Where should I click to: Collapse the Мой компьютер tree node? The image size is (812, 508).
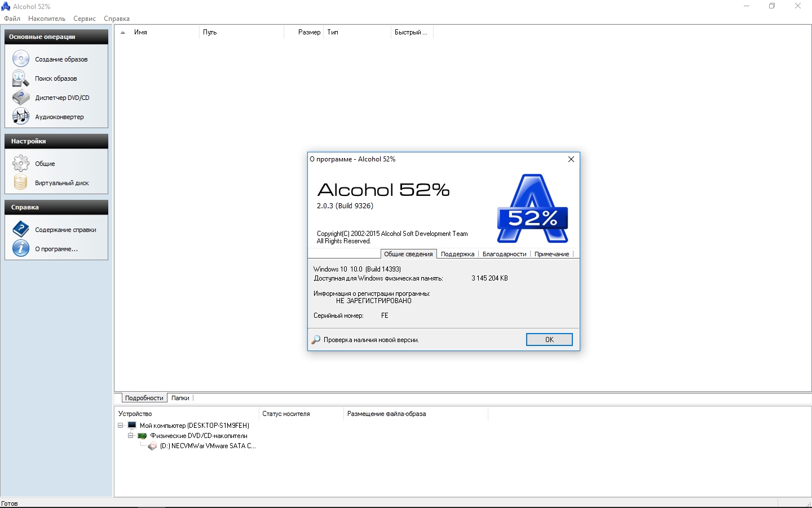121,426
